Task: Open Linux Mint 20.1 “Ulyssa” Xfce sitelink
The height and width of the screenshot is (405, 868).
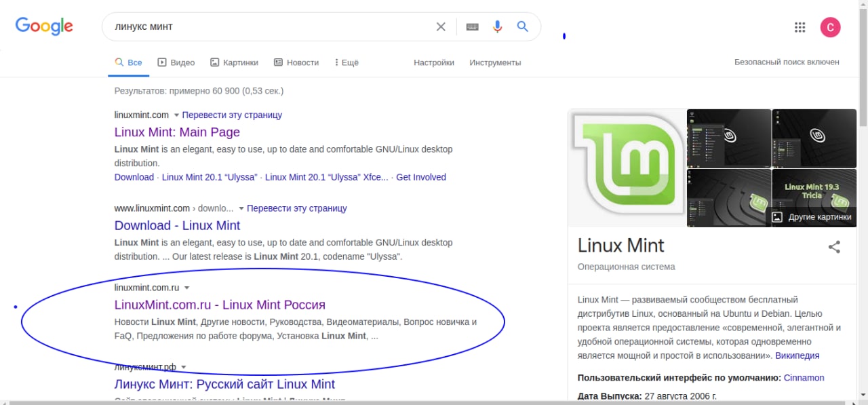Action: pyautogui.click(x=327, y=177)
